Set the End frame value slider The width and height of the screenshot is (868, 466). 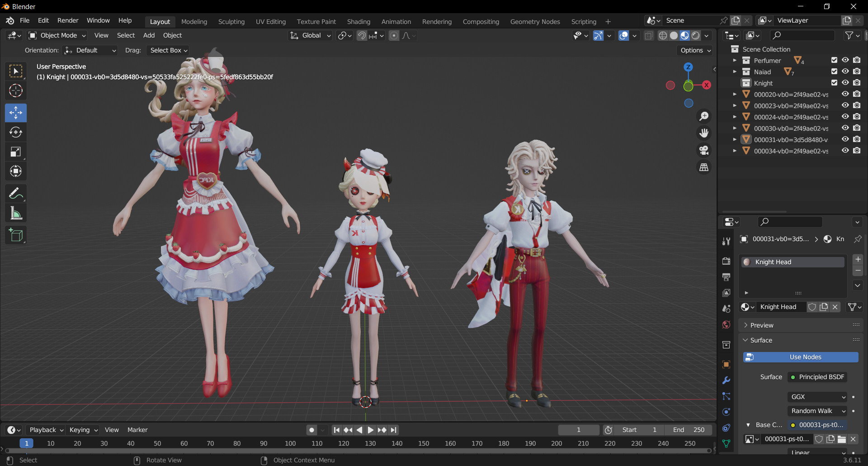pos(688,430)
